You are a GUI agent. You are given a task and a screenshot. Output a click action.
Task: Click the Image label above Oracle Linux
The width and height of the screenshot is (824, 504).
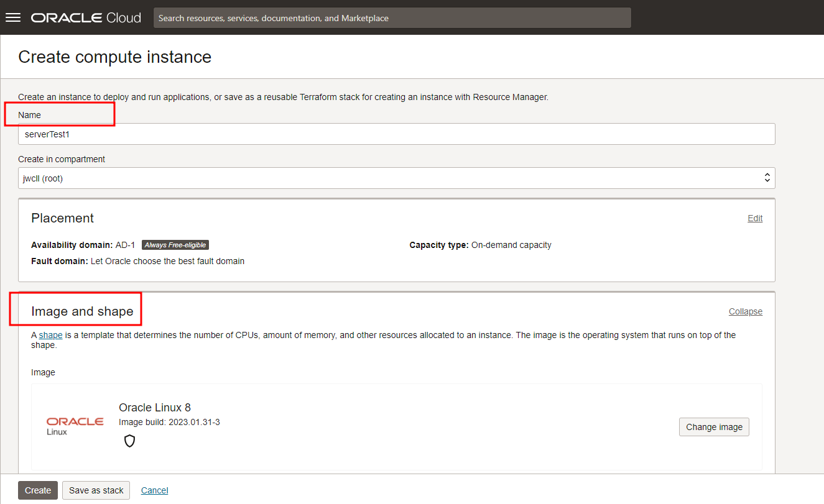point(43,372)
